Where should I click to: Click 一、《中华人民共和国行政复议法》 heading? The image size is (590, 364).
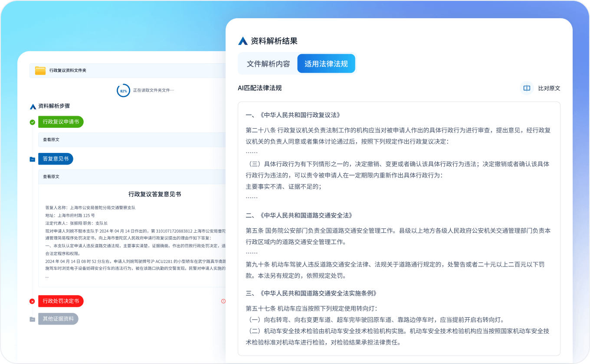(293, 115)
